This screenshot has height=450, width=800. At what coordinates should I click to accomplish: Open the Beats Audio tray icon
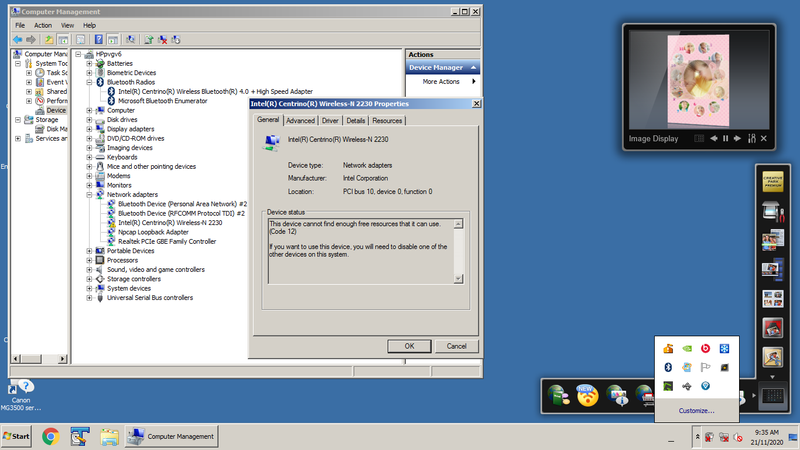coord(705,349)
